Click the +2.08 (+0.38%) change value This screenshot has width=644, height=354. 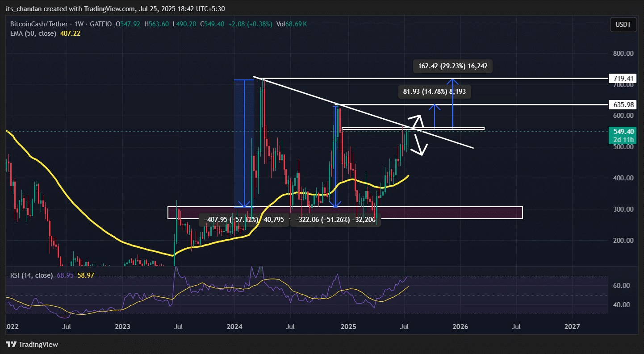(249, 25)
